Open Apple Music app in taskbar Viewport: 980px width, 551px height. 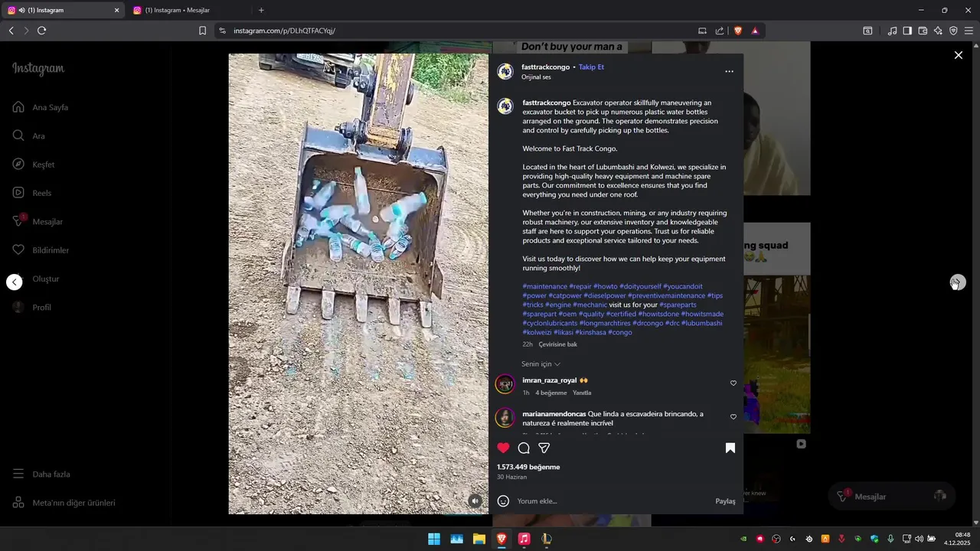(x=524, y=539)
